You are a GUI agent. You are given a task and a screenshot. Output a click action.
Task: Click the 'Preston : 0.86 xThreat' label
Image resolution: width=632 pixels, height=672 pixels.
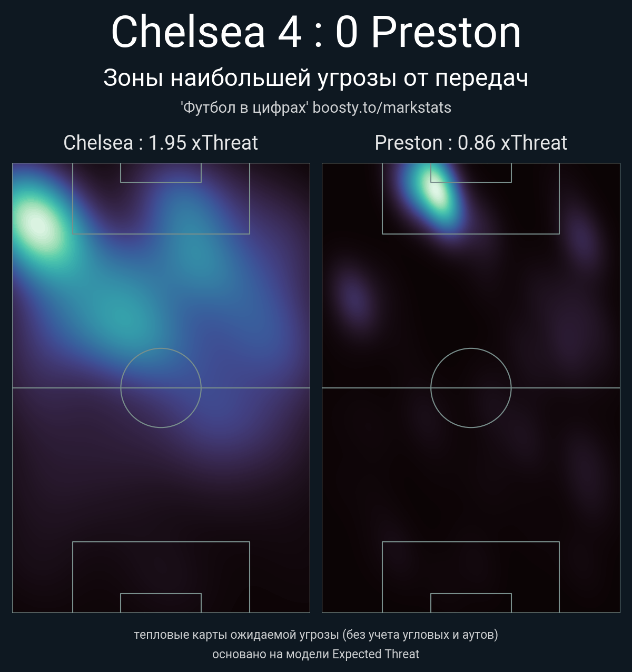pyautogui.click(x=471, y=143)
